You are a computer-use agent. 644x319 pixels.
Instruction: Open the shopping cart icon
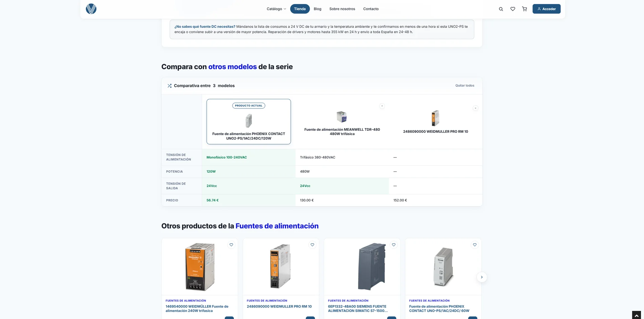point(524,9)
